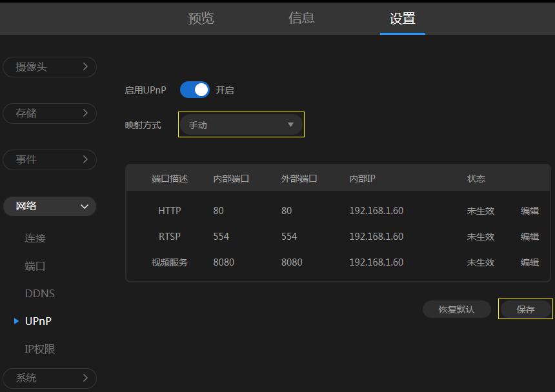Expand the 事件 (Event) settings section
Image resolution: width=555 pixels, height=392 pixels.
tap(50, 159)
